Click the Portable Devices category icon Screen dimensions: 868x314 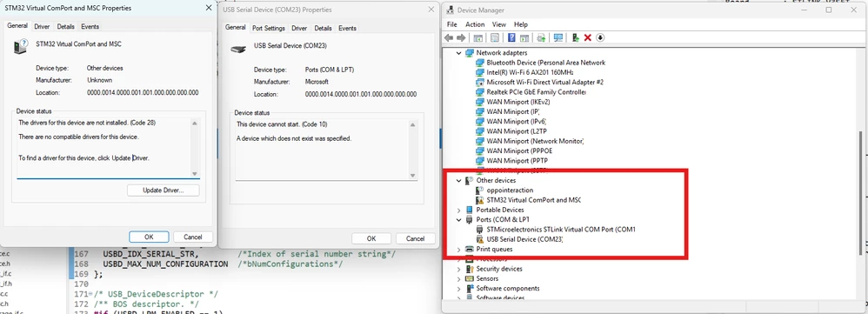click(470, 210)
